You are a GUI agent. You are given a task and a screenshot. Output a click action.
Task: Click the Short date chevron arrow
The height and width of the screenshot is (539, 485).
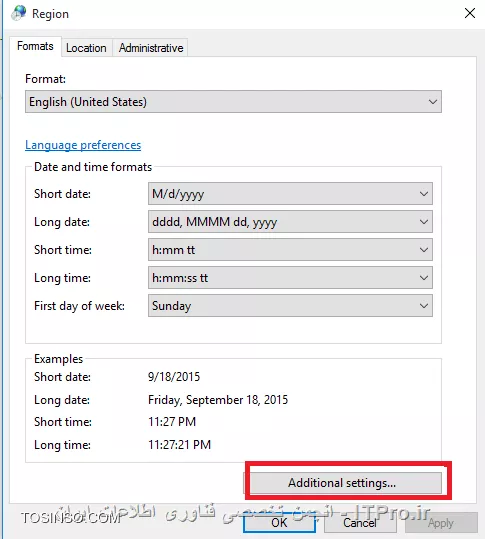424,194
